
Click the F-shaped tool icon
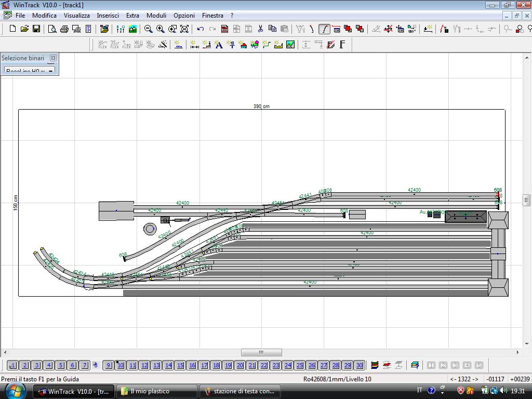(x=343, y=45)
